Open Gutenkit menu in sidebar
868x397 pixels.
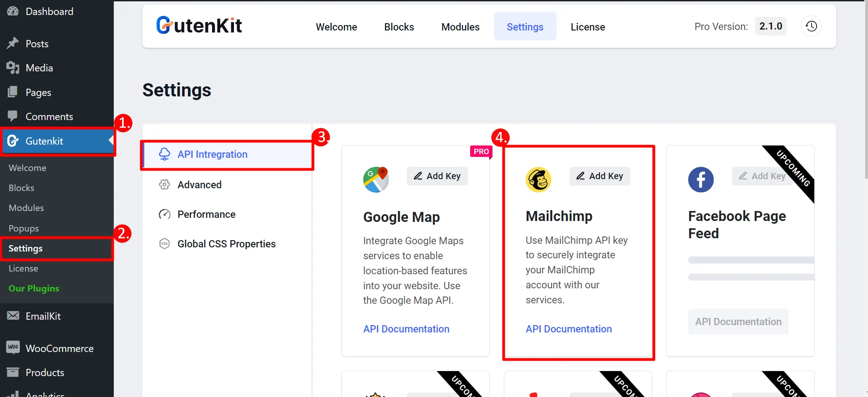tap(57, 141)
